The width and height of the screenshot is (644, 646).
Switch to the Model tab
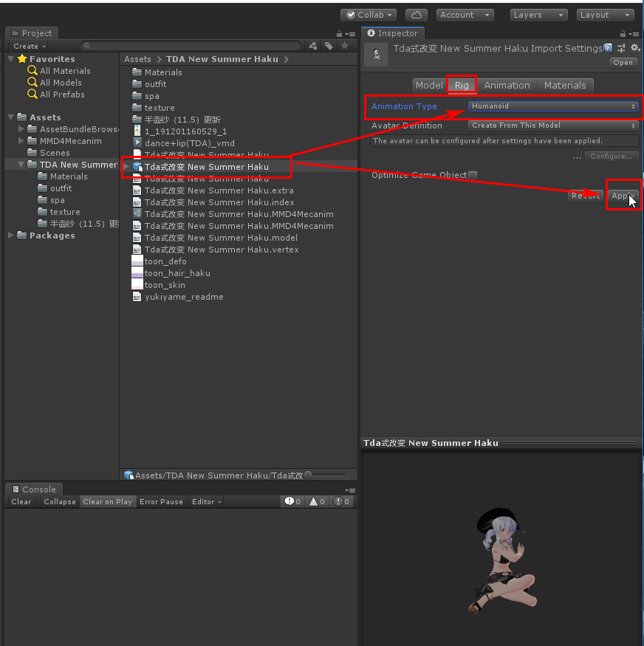(x=429, y=86)
